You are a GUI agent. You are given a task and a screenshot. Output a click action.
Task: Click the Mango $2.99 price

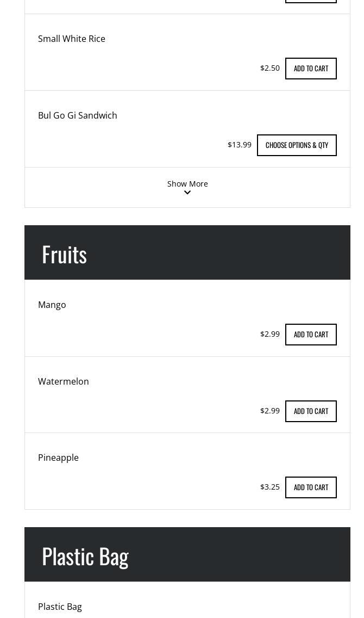(270, 334)
